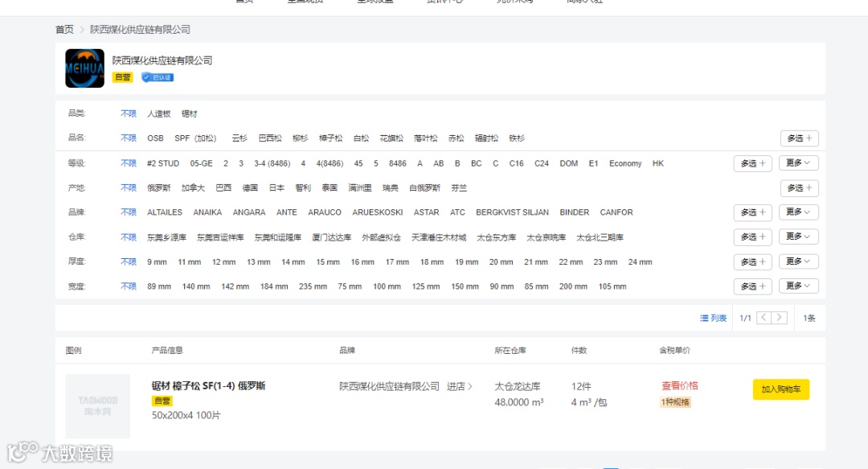Expand 更多 options in 仓库 row
The width and height of the screenshot is (868, 469).
pos(798,237)
